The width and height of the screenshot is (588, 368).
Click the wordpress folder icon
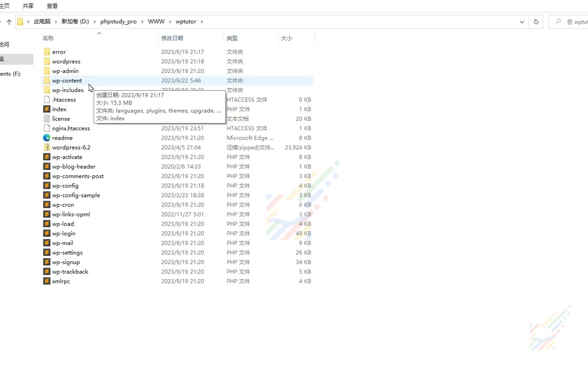coord(47,61)
